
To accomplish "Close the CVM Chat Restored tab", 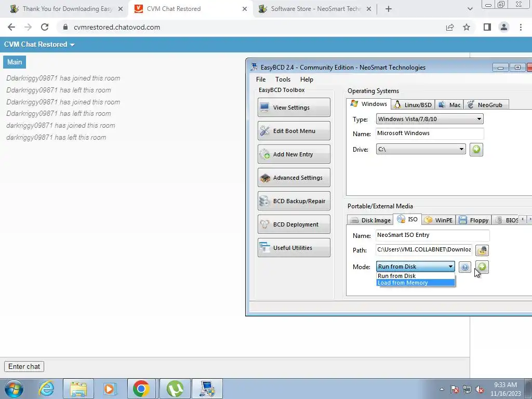I will coord(245,9).
